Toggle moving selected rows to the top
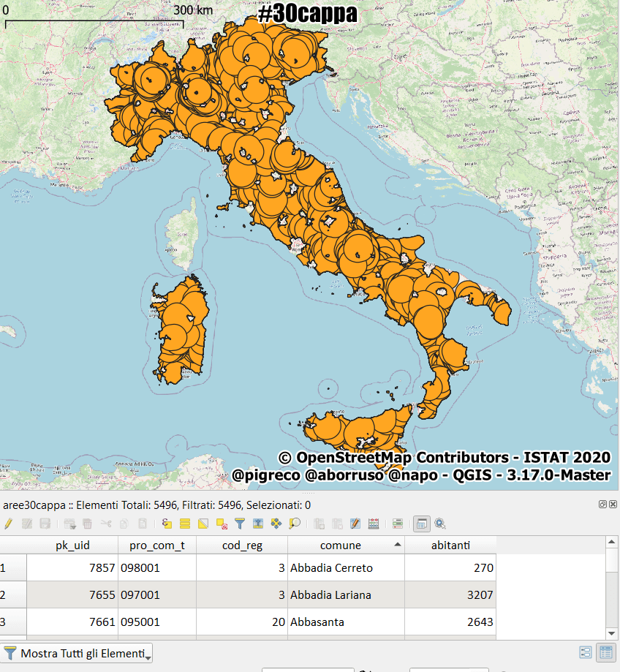Screen dimensions: 620x672 (257, 524)
